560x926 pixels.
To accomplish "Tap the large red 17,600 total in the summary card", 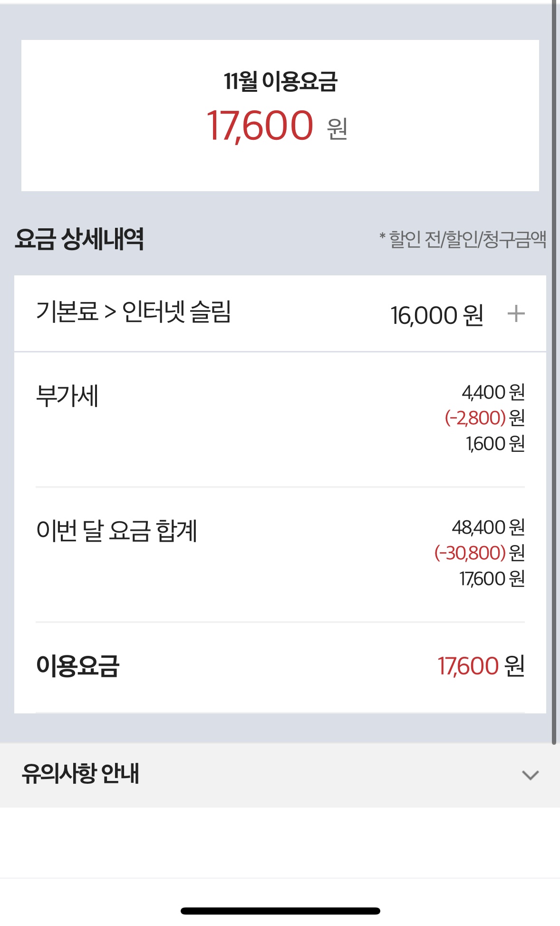I will 261,126.
